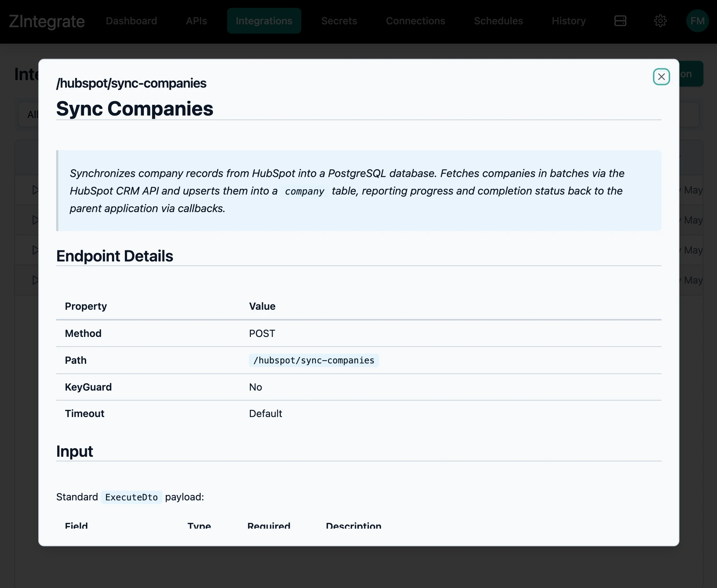The image size is (717, 588).
Task: Click the ZIntegrate logo
Action: pos(47,21)
